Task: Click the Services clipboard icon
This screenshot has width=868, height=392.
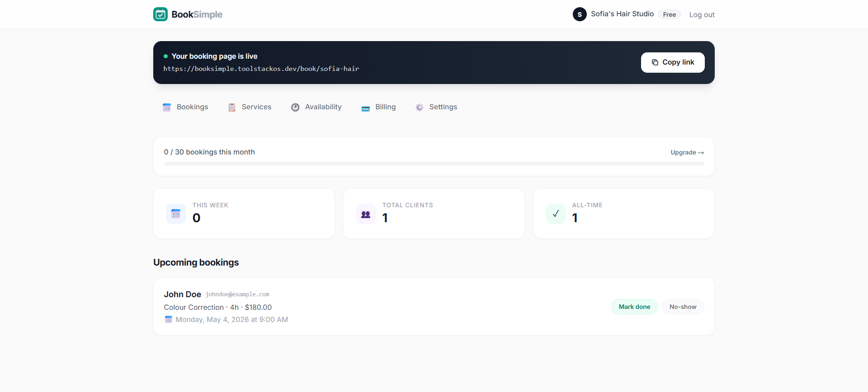Action: (x=232, y=107)
